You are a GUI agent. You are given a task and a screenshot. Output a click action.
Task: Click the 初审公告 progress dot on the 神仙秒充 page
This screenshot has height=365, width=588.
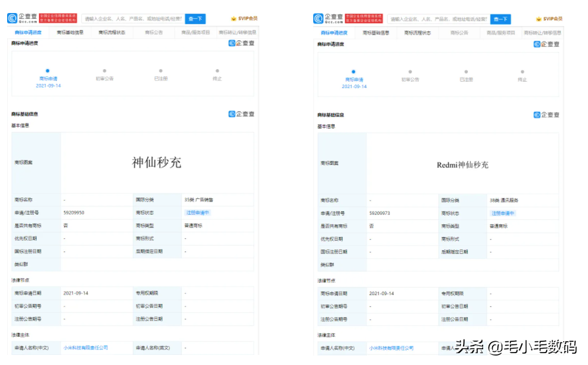click(x=105, y=70)
